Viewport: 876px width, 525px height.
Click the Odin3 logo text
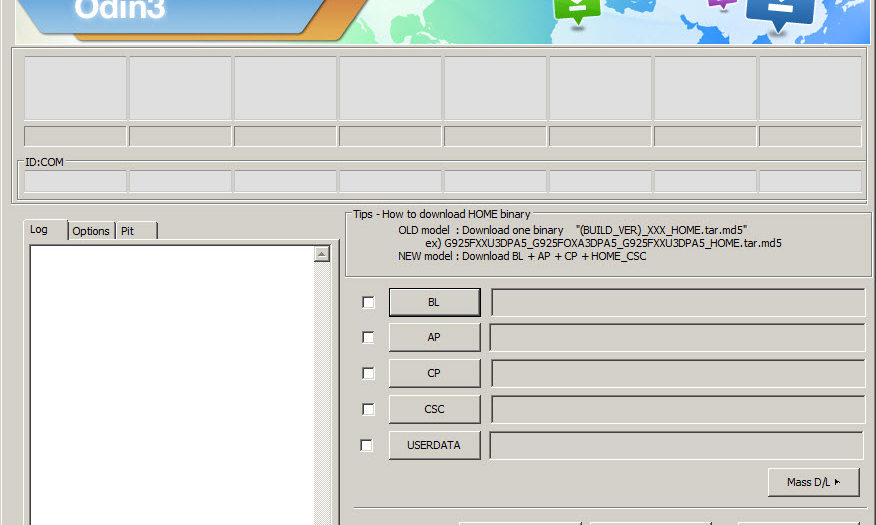coord(120,9)
